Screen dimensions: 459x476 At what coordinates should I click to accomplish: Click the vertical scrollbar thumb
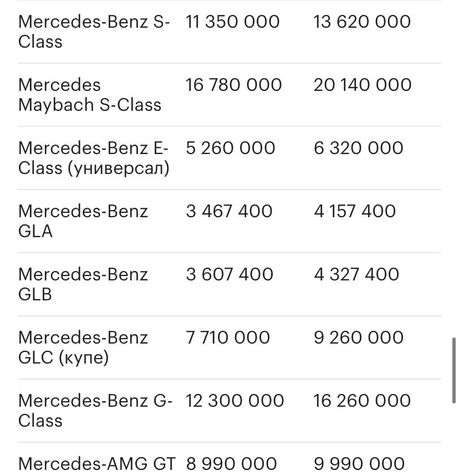[x=454, y=370]
